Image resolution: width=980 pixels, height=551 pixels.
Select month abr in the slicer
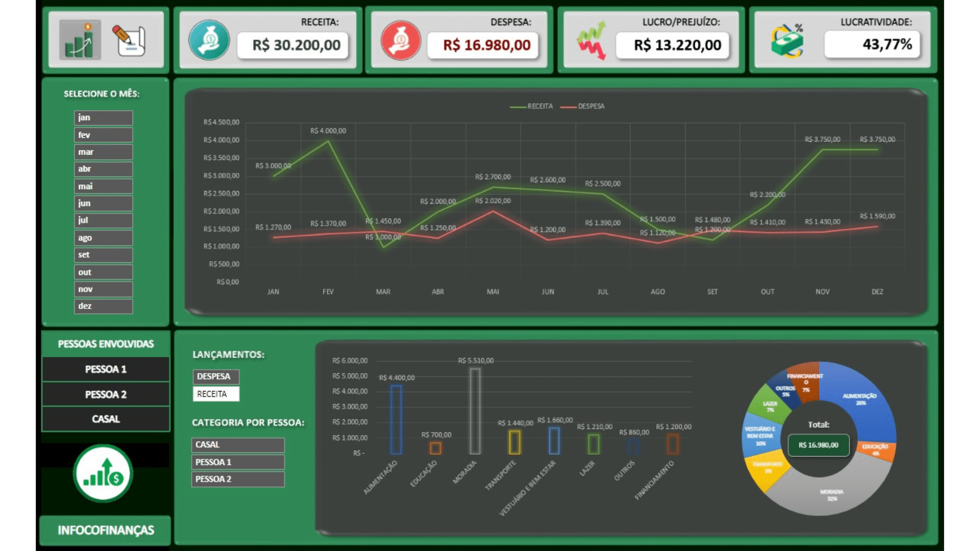point(103,169)
